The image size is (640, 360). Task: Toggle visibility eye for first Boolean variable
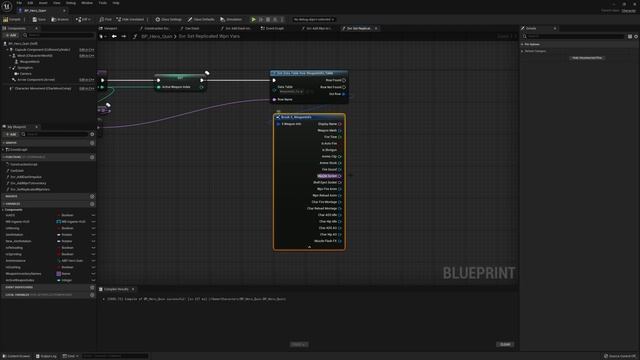(x=93, y=215)
